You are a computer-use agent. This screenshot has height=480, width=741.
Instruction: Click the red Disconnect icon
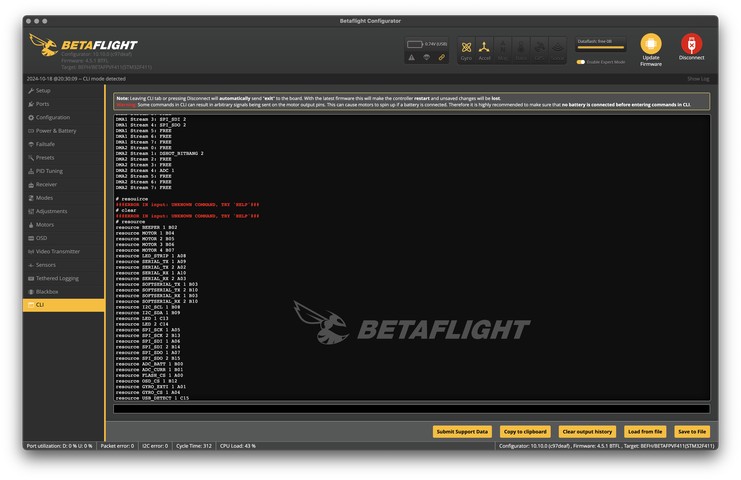tap(691, 45)
